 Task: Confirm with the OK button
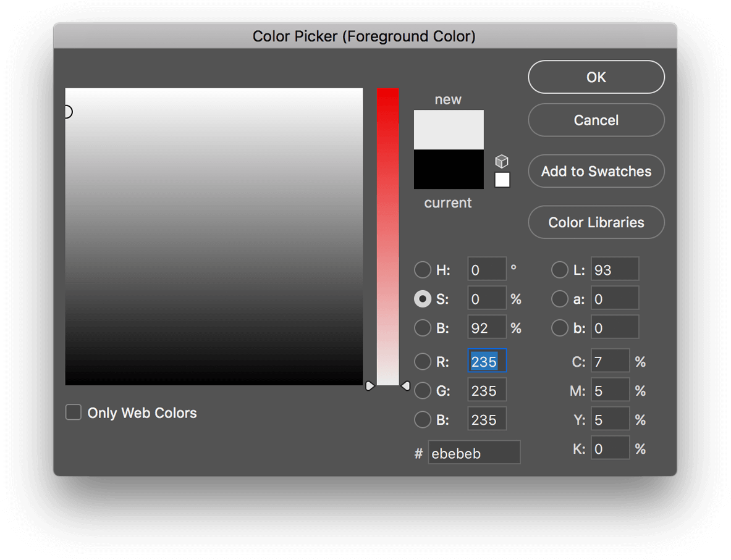(596, 77)
